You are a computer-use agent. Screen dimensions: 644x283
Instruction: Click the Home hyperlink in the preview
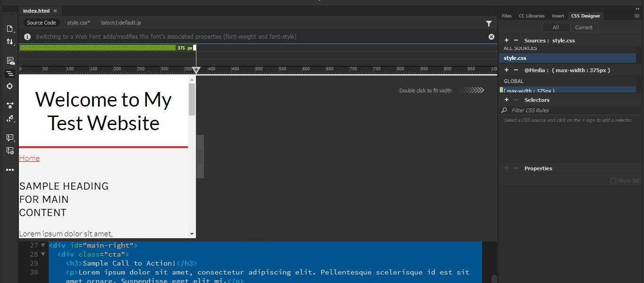point(29,158)
